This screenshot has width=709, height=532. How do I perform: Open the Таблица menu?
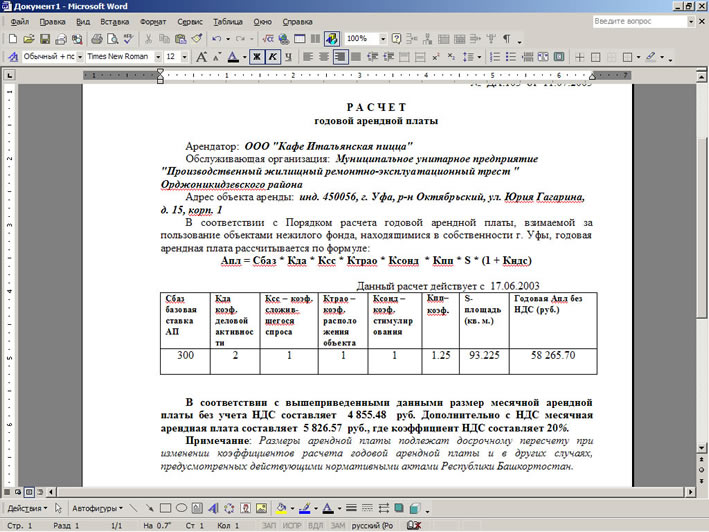pyautogui.click(x=227, y=22)
